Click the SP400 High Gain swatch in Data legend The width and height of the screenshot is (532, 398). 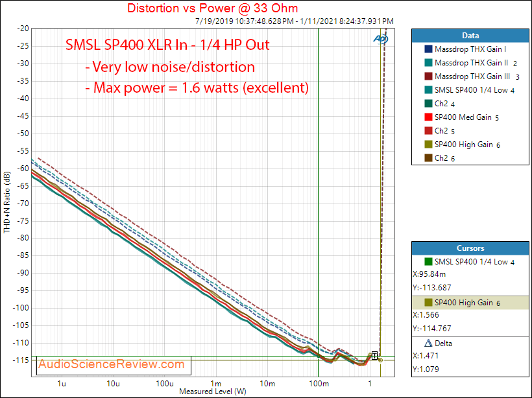click(x=428, y=145)
